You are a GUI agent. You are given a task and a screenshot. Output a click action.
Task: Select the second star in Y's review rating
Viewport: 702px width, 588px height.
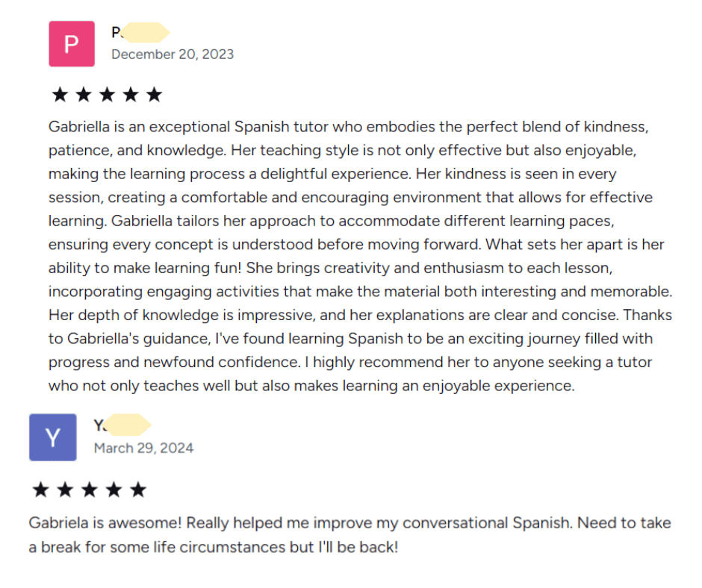[x=65, y=490]
